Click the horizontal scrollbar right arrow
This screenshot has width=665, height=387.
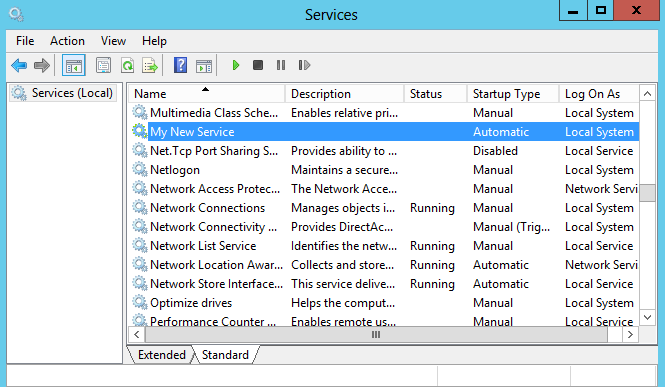coord(630,334)
